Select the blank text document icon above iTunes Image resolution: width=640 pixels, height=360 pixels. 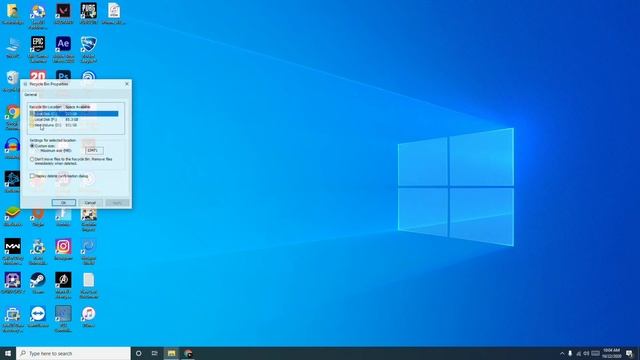pos(89,284)
